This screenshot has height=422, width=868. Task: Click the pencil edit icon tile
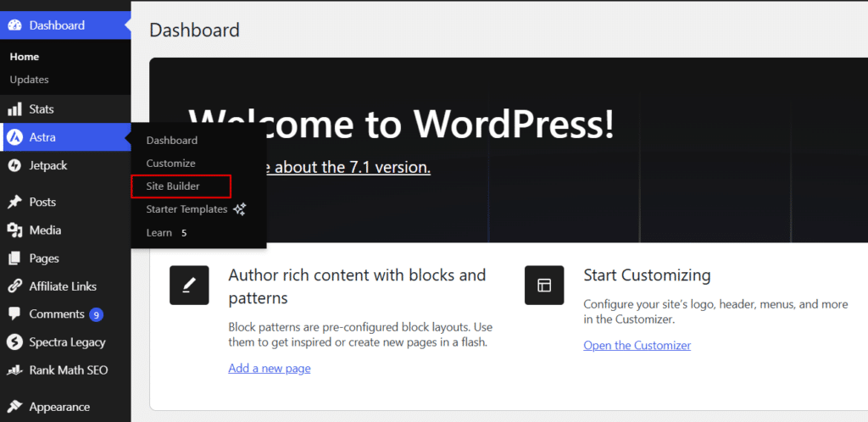[189, 286]
